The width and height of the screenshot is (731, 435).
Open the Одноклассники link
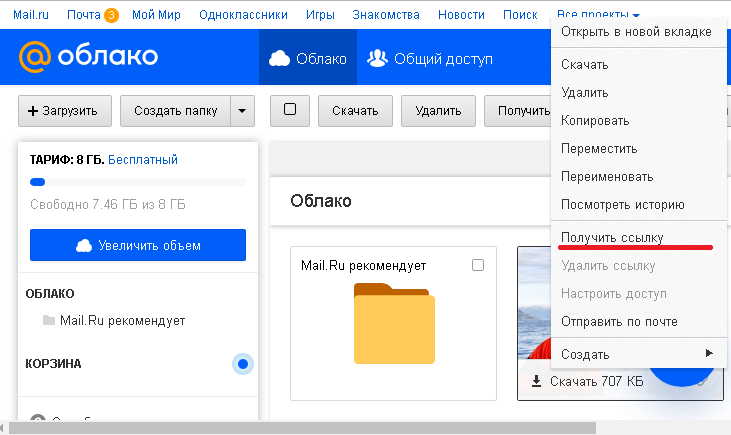[243, 15]
